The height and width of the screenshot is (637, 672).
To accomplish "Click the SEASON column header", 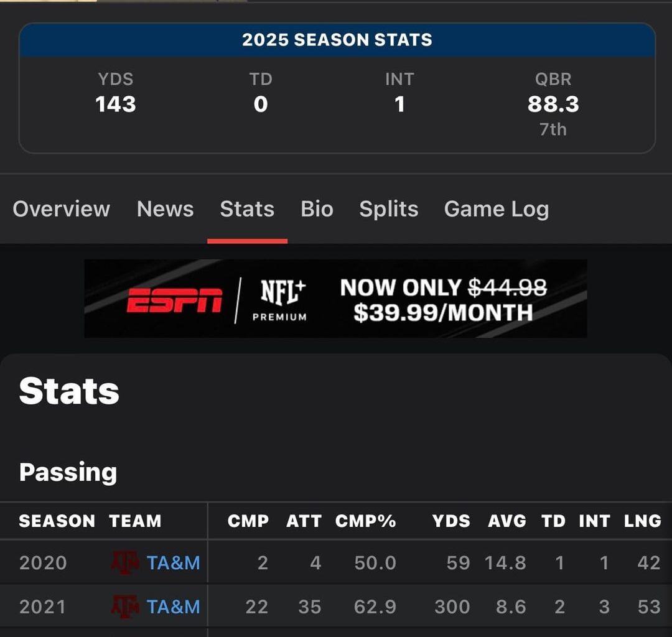I will pyautogui.click(x=57, y=521).
